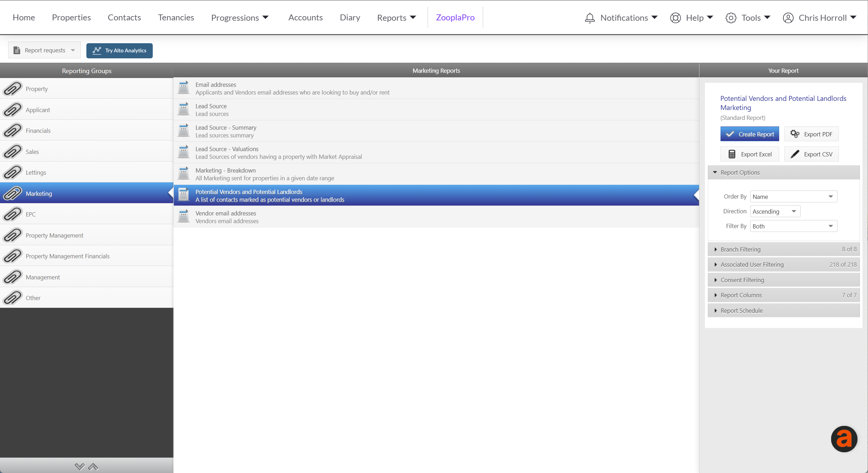
Task: Expand the Consent Filtering section
Action: 784,280
